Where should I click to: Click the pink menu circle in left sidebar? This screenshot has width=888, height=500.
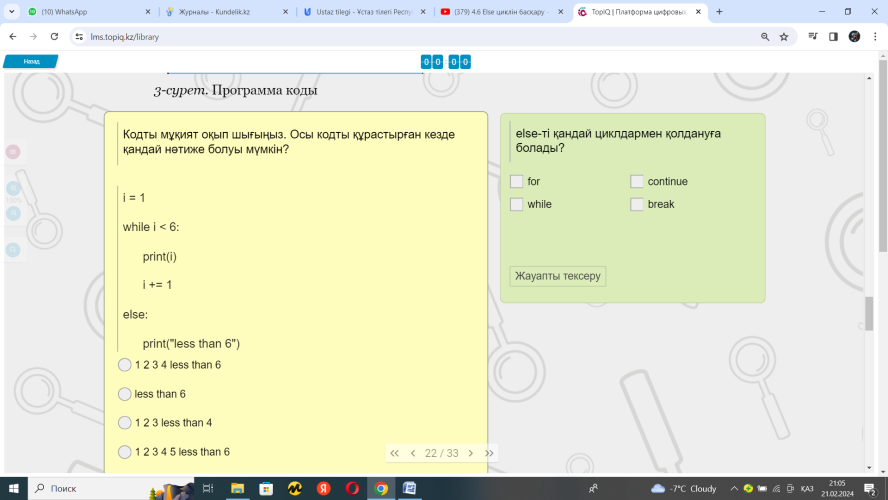[x=13, y=152]
